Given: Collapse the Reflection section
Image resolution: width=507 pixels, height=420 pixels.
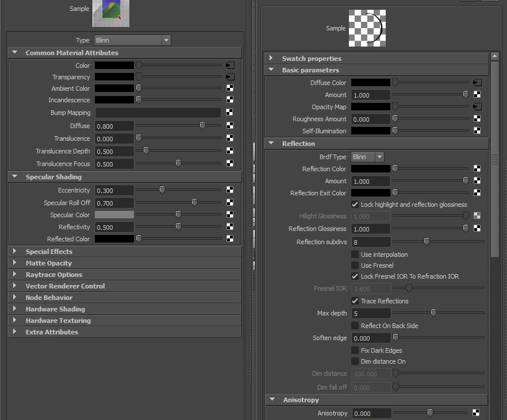Looking at the screenshot, I should tap(271, 143).
